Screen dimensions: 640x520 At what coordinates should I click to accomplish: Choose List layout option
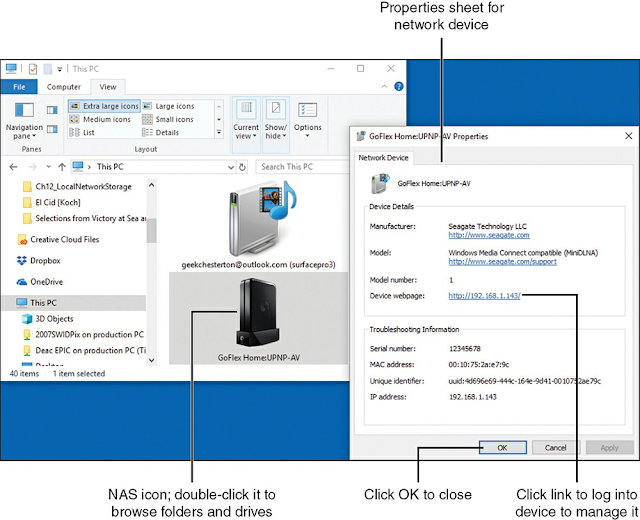point(82,132)
